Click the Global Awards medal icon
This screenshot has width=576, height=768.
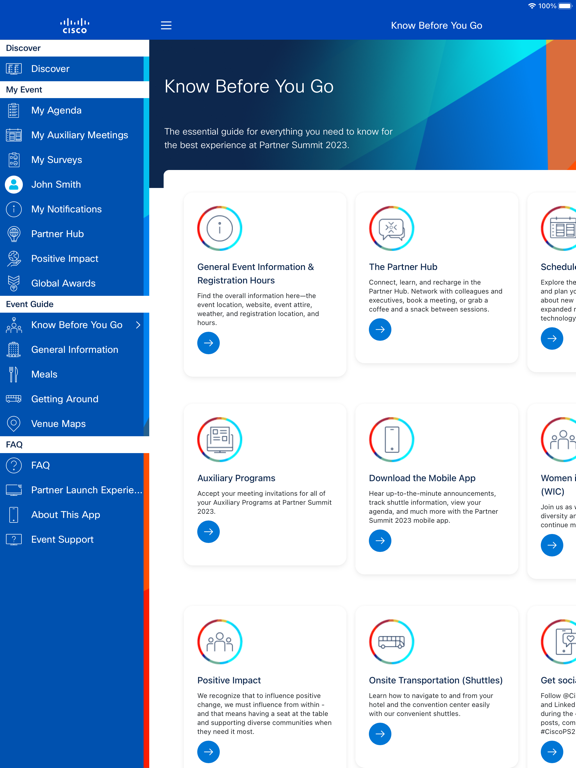coord(14,283)
